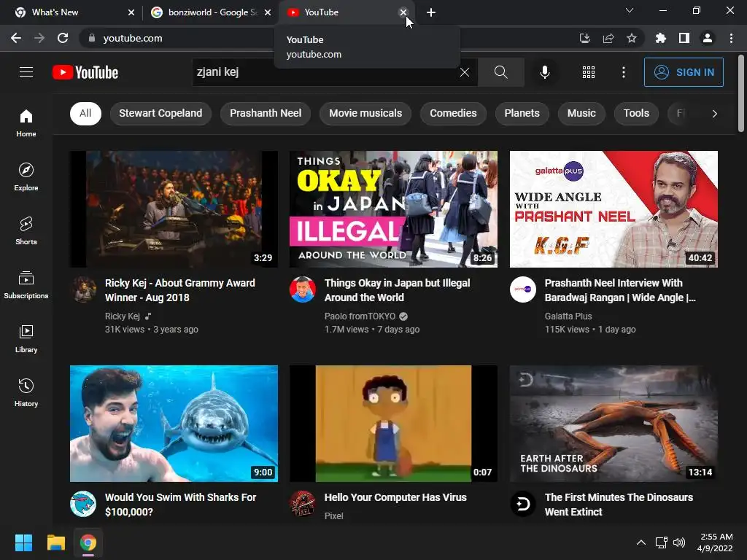Switch to the bonziworld Google Search tab
This screenshot has height=560, width=747.
(209, 12)
